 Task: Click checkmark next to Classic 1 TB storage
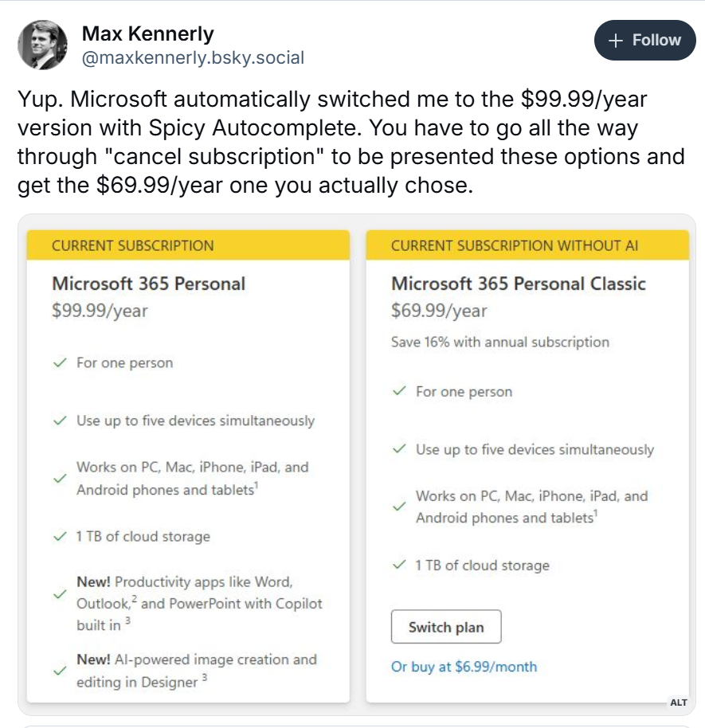399,565
